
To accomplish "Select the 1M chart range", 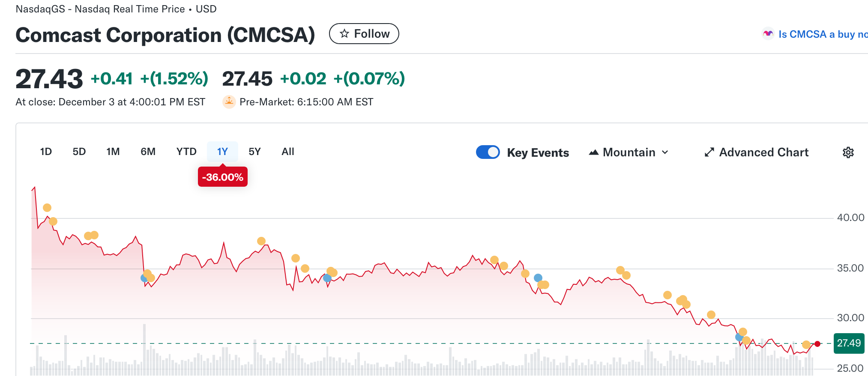I will click(113, 152).
